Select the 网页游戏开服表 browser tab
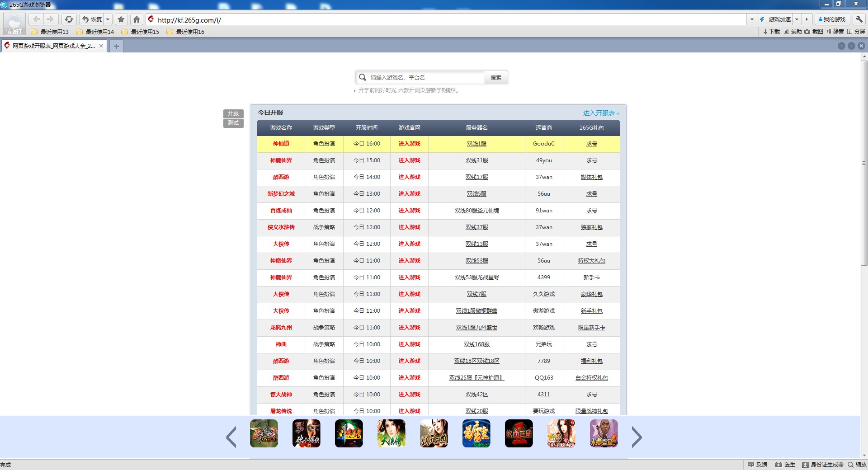 (x=53, y=46)
